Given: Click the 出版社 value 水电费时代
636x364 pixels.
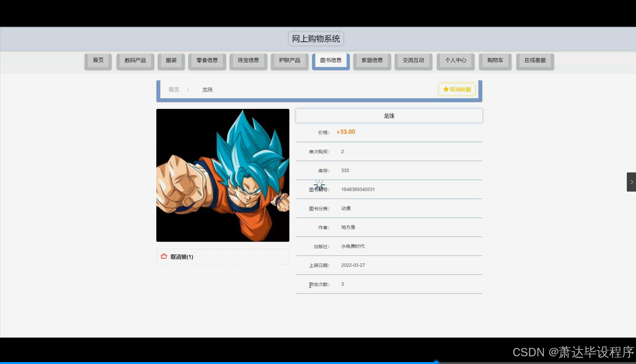Looking at the screenshot, I should coord(353,246).
